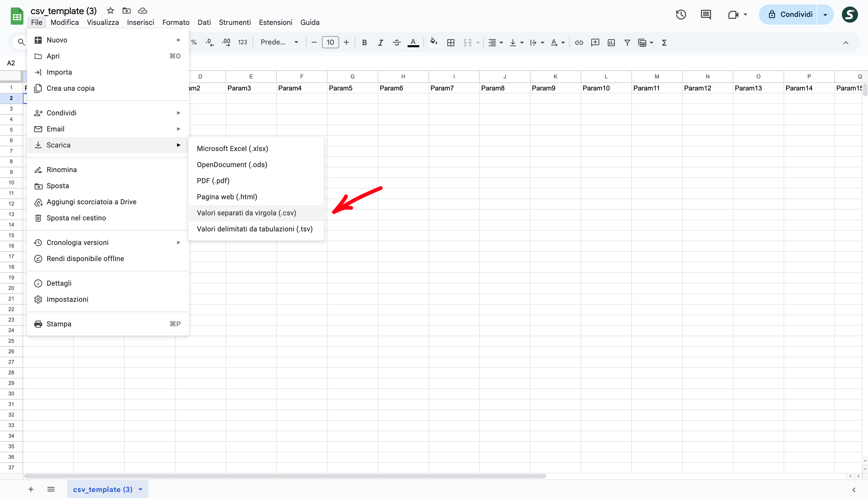Toggle bold formatting
This screenshot has height=498, width=868.
click(364, 42)
